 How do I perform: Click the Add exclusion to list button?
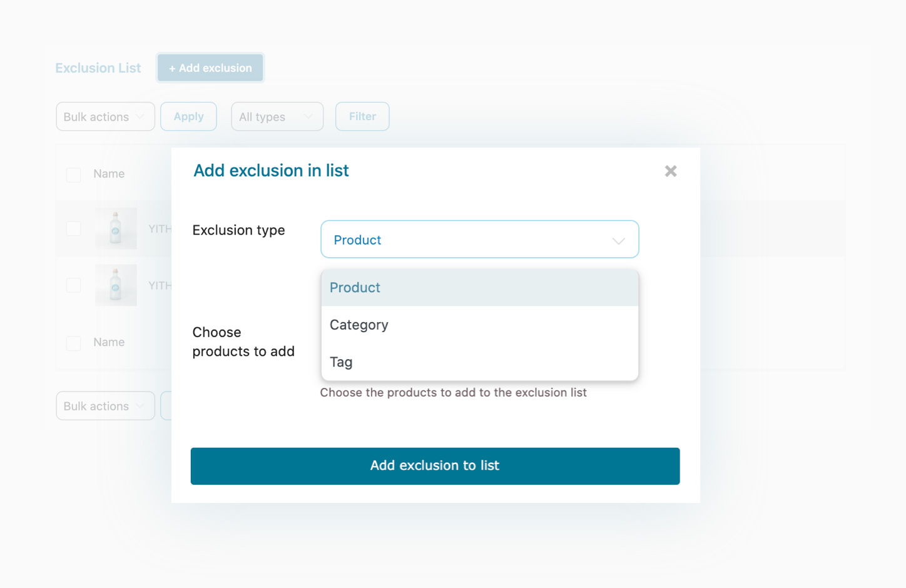(435, 466)
